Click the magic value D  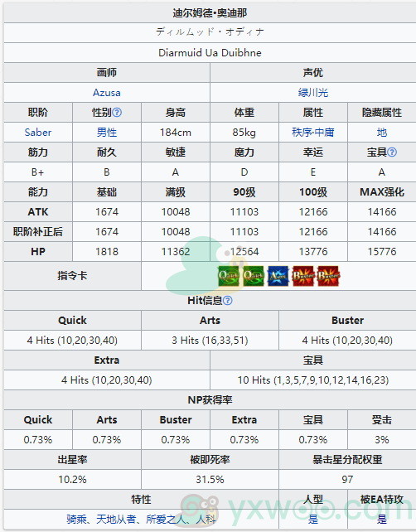[x=244, y=172]
